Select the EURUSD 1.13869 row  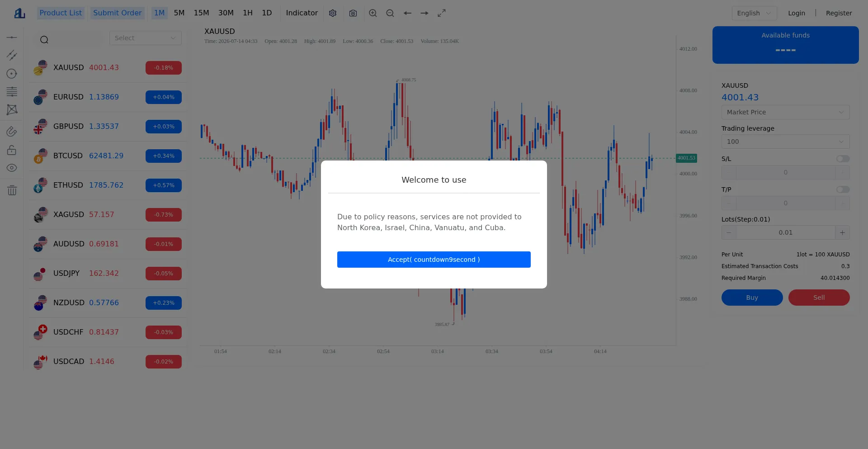(108, 97)
